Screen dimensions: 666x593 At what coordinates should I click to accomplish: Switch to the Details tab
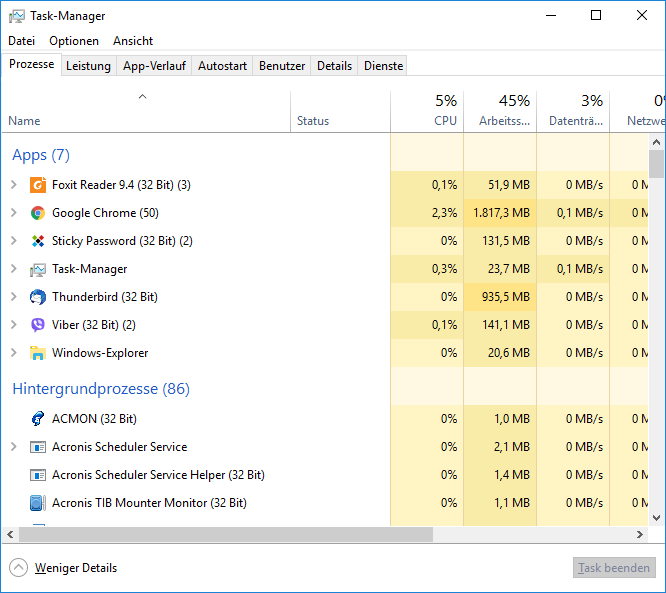point(334,66)
